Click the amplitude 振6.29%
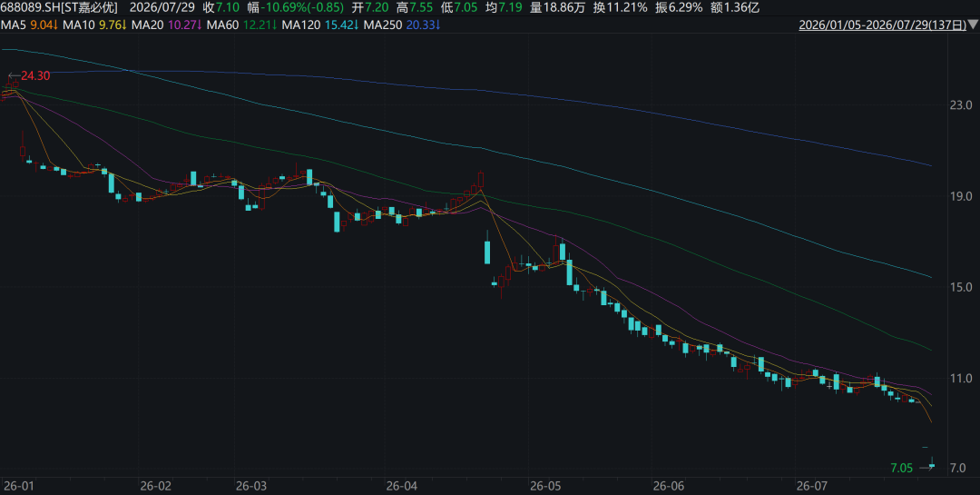 [679, 8]
